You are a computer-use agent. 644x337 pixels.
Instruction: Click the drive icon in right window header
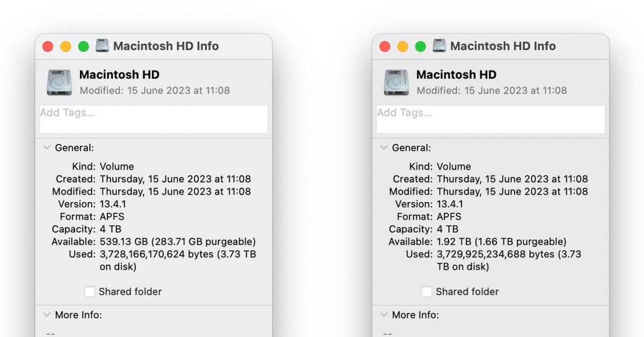coord(396,82)
